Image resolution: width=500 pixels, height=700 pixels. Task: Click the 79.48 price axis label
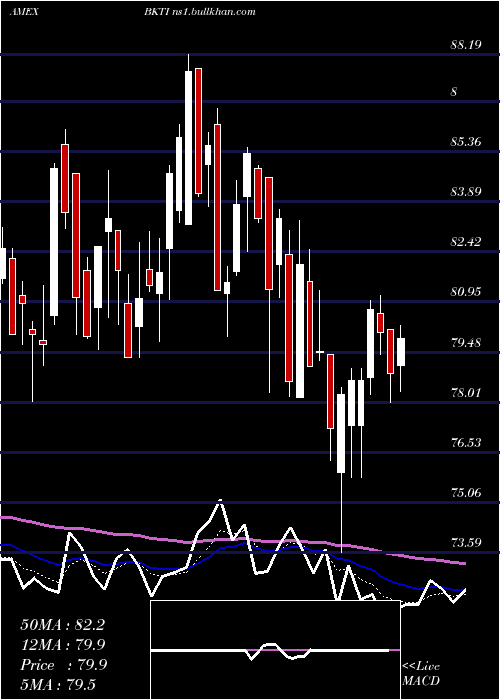[x=466, y=343]
